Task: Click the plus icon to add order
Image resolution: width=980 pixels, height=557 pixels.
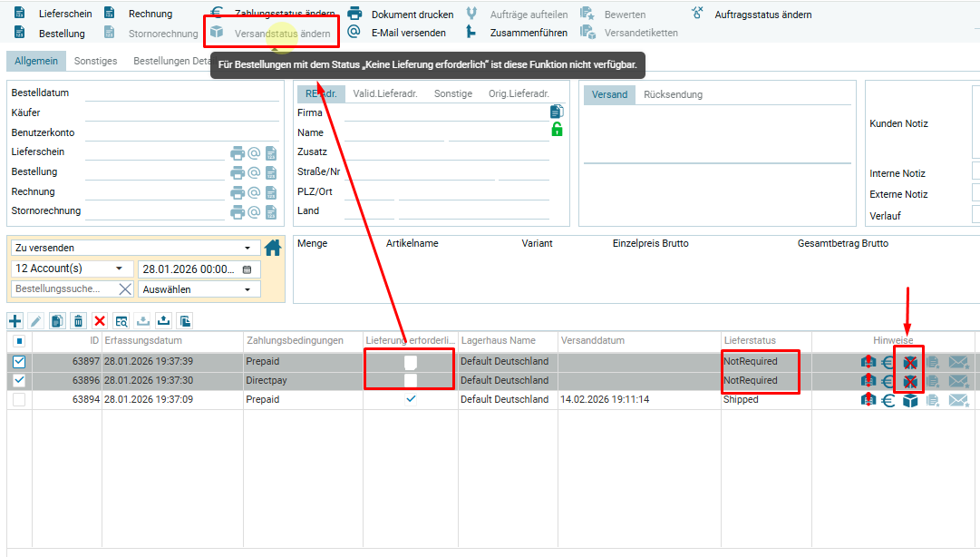Action: (15, 320)
